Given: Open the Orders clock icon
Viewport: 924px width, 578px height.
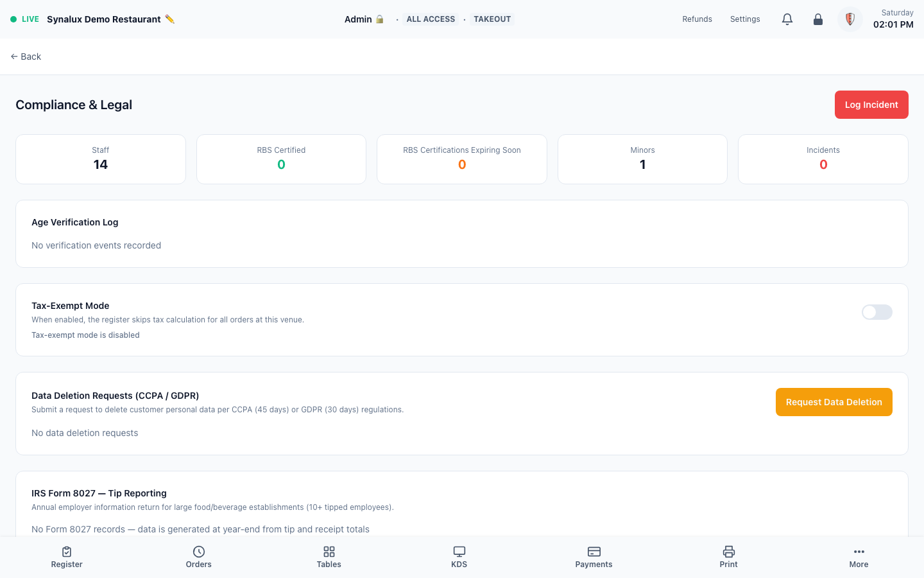Looking at the screenshot, I should [x=199, y=552].
